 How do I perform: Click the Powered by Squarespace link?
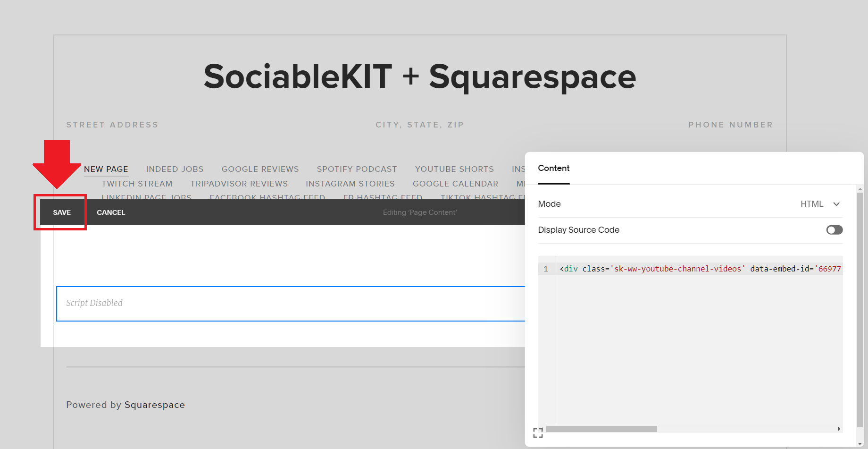125,405
